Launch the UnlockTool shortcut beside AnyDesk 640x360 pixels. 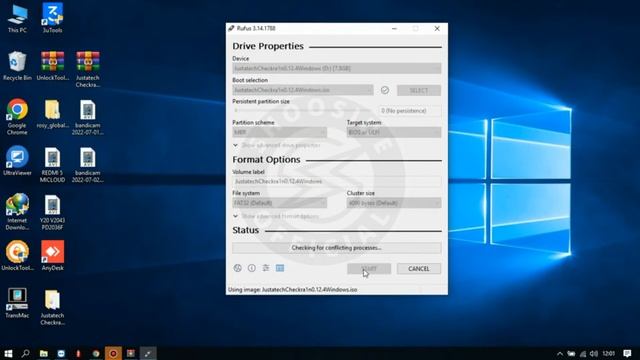17,256
